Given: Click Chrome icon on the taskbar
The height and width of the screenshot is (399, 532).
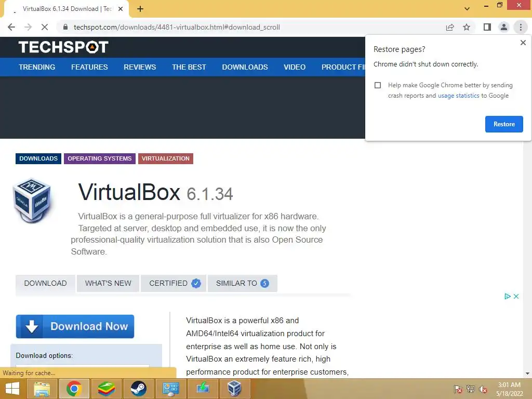Looking at the screenshot, I should click(x=74, y=389).
